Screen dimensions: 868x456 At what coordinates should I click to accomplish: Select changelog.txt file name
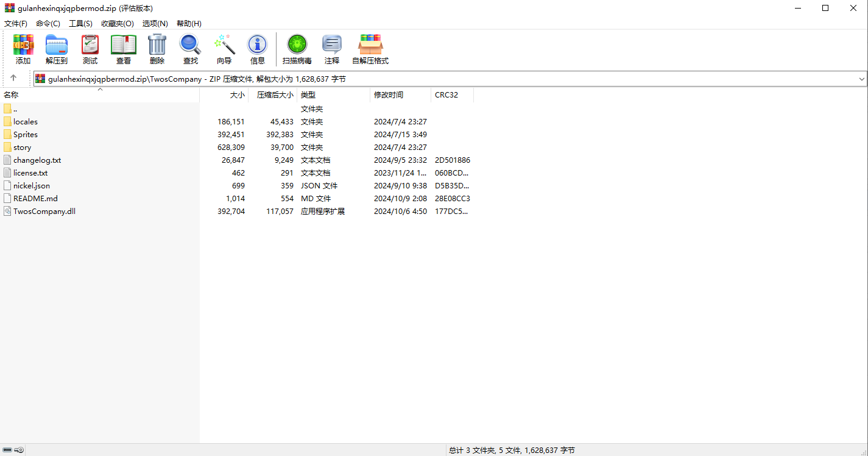[37, 160]
